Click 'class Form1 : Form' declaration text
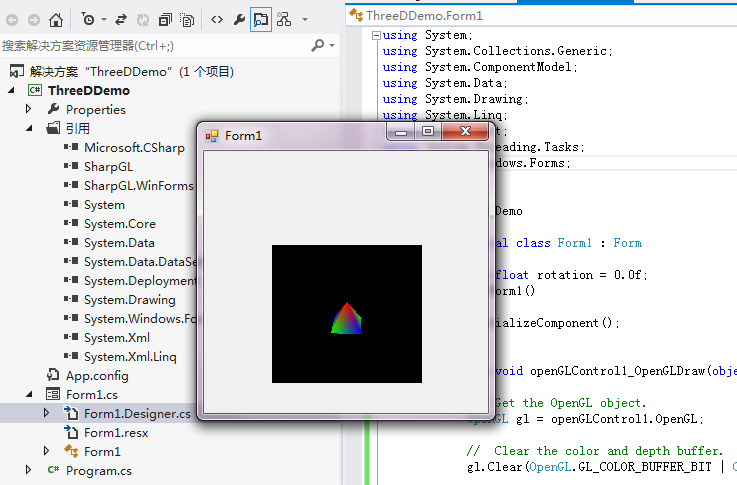Image resolution: width=737 pixels, height=485 pixels. coord(579,243)
